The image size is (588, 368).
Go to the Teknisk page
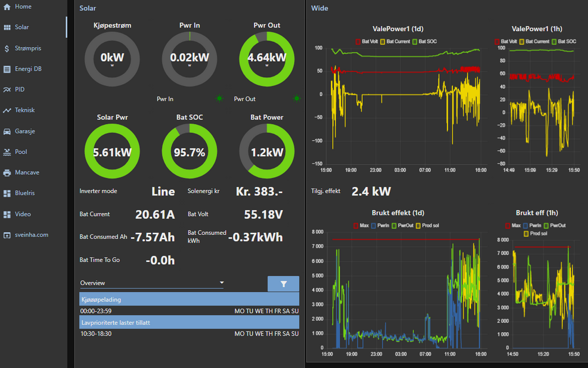coord(25,110)
